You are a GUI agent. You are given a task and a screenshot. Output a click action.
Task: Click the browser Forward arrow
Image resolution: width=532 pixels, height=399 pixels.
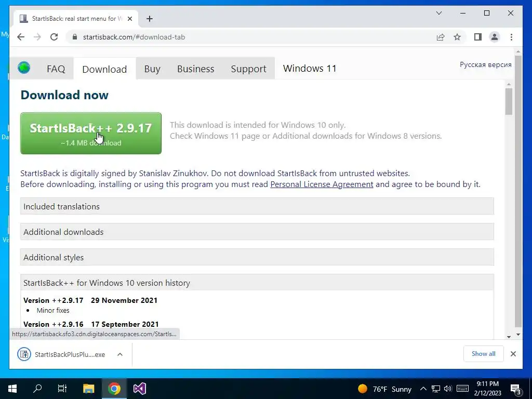coord(37,37)
